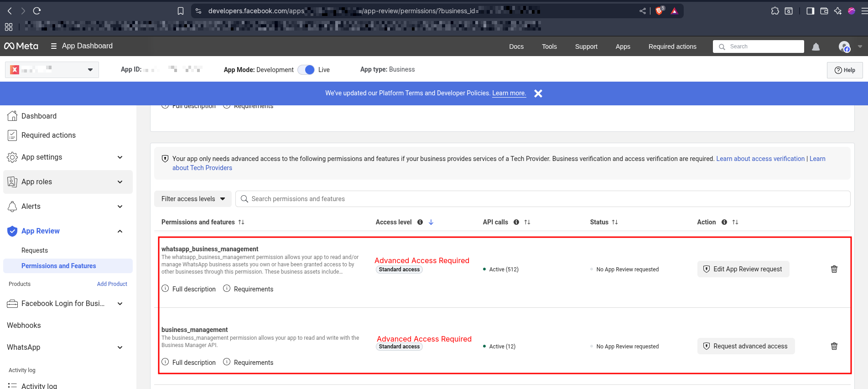
Task: Click Request advanced access button
Action: [746, 346]
